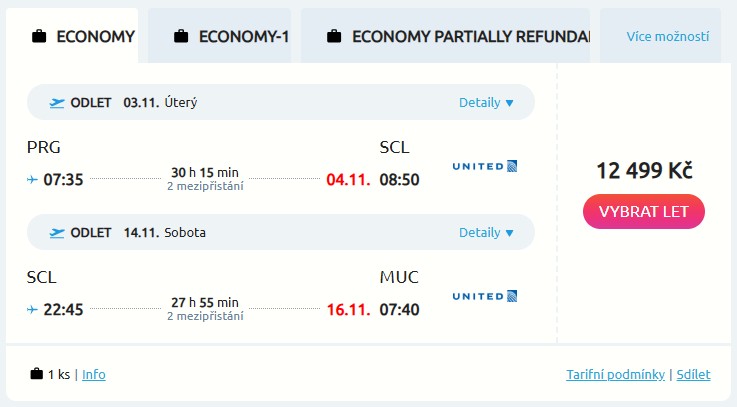Click the plane icon beside ODLET 03.11.
The image size is (737, 407).
pos(57,102)
